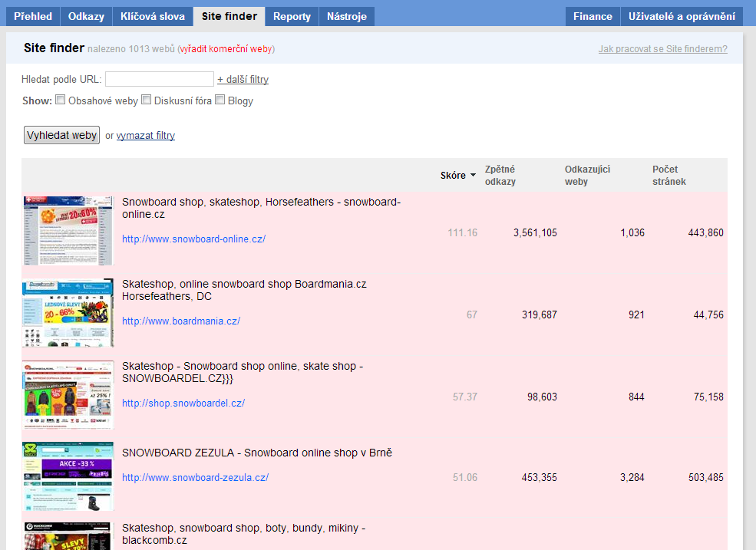The image size is (756, 550).
Task: Open the snowboard-online.cz site thumbnail
Action: (68, 230)
